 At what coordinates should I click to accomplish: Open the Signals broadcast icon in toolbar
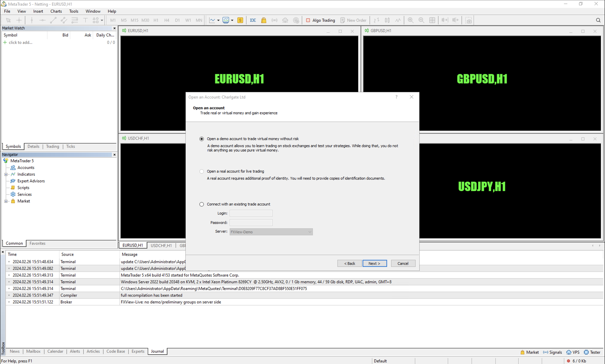point(274,20)
